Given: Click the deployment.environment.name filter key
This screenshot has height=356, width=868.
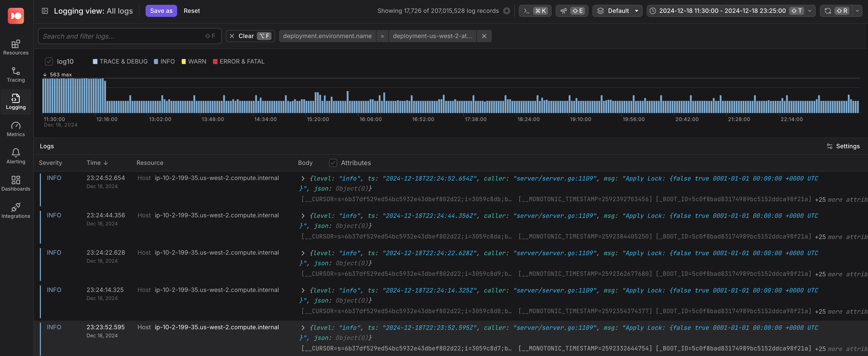Looking at the screenshot, I should click(x=327, y=36).
